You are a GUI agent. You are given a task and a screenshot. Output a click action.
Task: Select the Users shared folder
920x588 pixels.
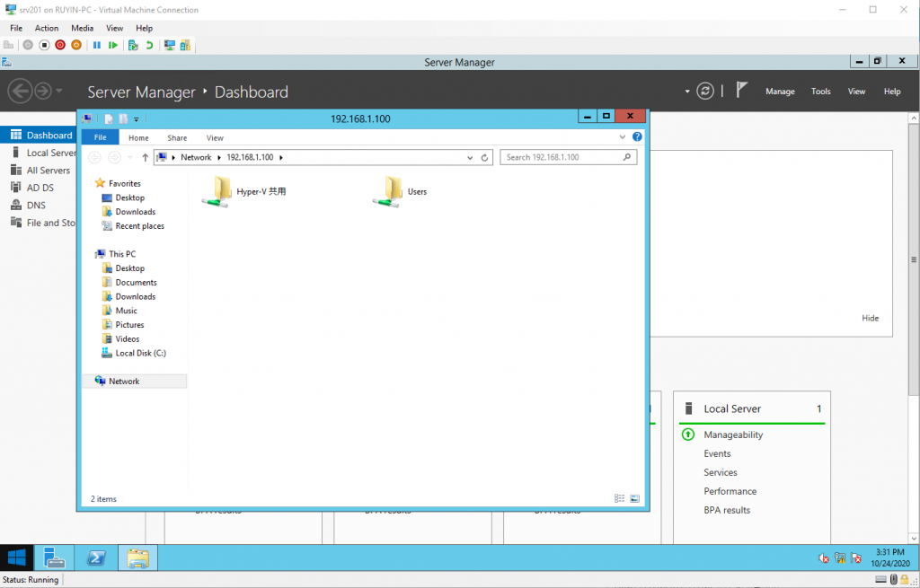pyautogui.click(x=400, y=192)
